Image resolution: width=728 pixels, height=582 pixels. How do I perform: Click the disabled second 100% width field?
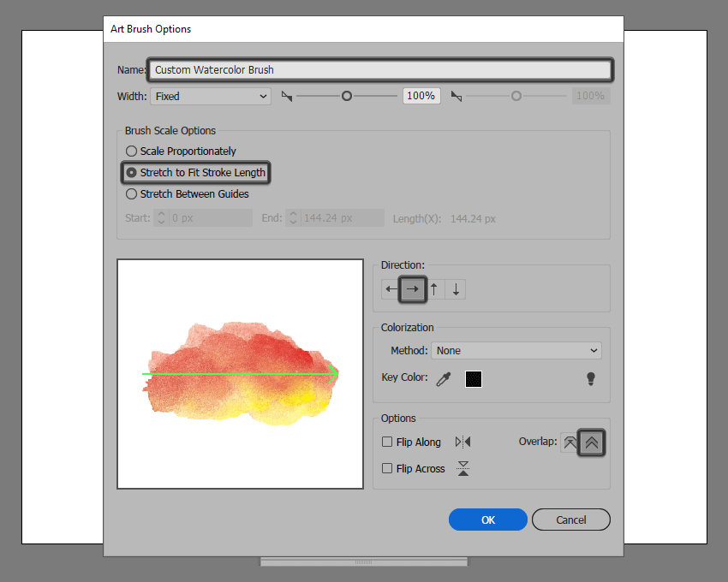tap(591, 96)
